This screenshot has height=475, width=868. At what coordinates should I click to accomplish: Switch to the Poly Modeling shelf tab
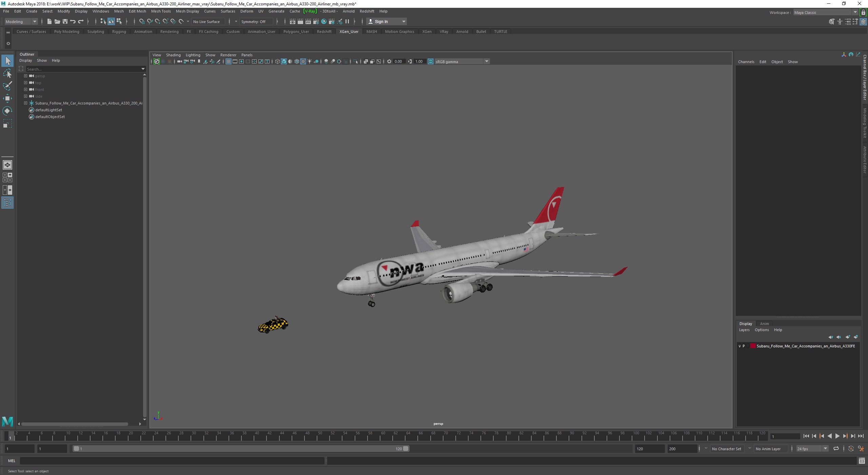pyautogui.click(x=66, y=32)
